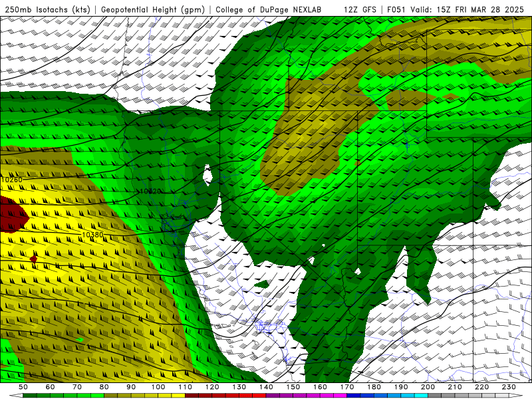Click the legend value 80
This screenshot has width=532, height=399.
(x=104, y=387)
